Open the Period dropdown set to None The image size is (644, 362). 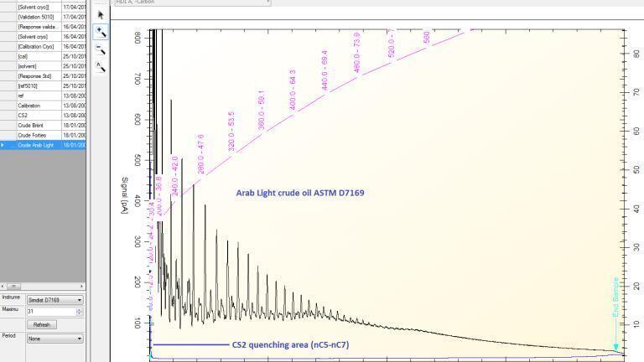[x=55, y=339]
